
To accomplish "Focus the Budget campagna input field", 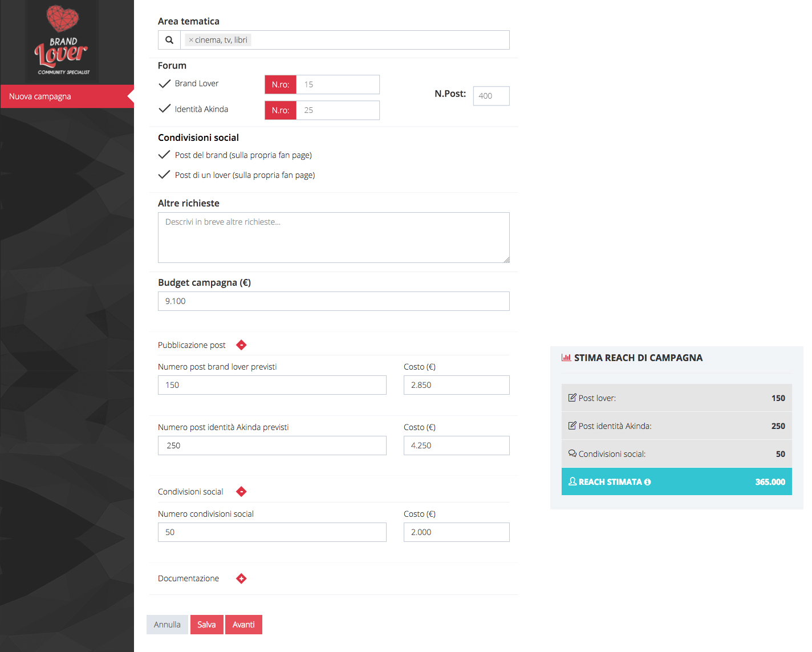I will (x=334, y=301).
